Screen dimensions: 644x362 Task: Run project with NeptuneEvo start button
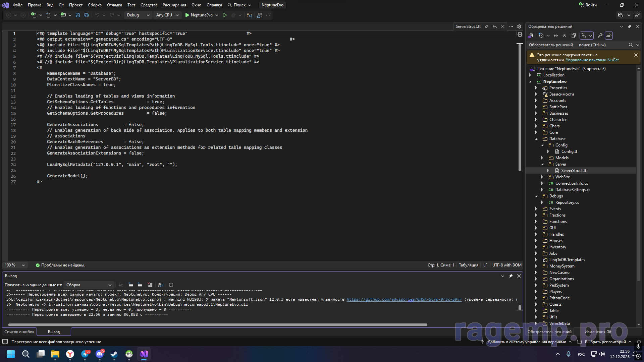[x=198, y=15]
